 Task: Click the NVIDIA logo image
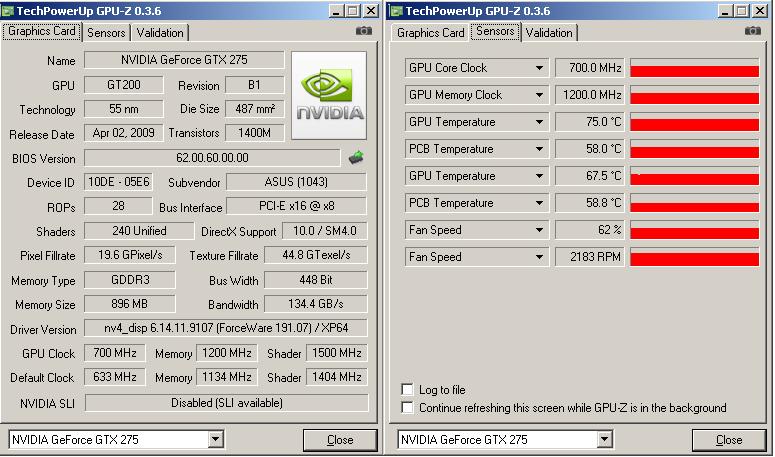click(x=329, y=95)
